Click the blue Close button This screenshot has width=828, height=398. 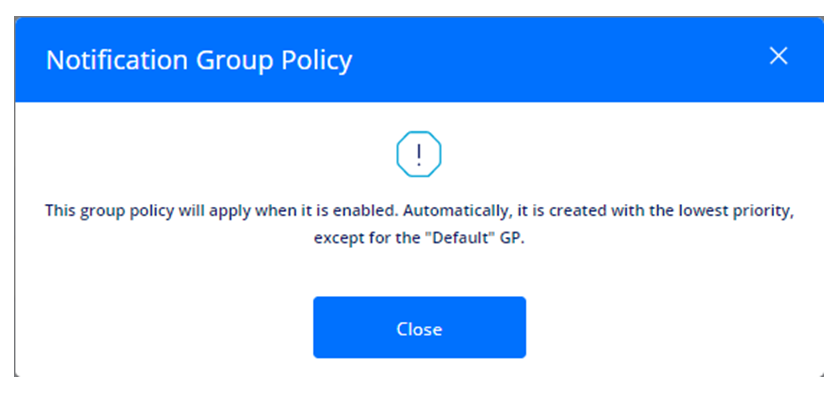click(x=419, y=327)
